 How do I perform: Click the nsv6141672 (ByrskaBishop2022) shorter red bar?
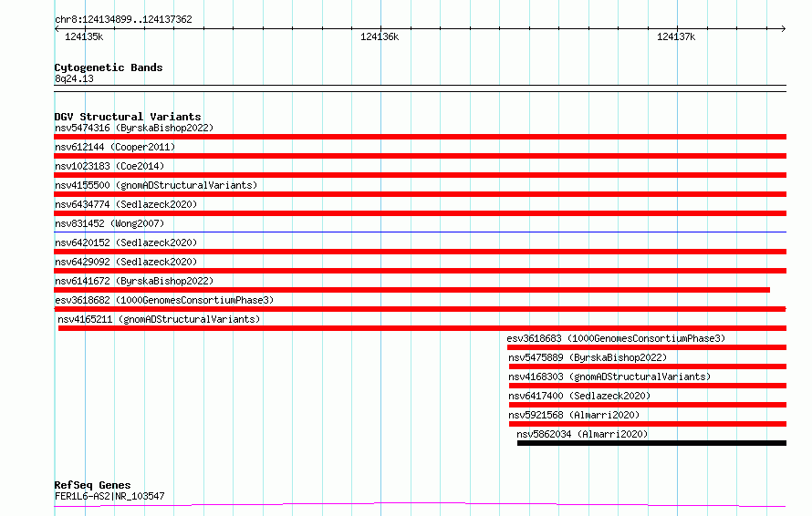tap(411, 290)
